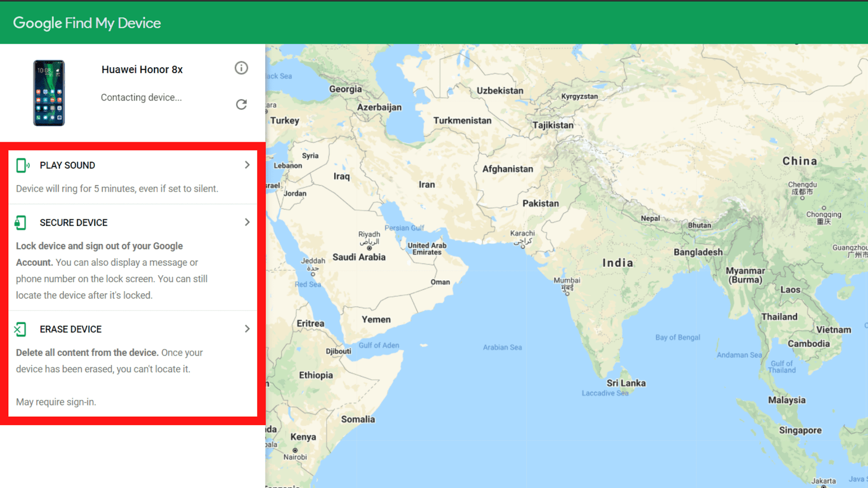The height and width of the screenshot is (488, 868).
Task: Click the Huawei Honor 8x device name
Action: (142, 69)
